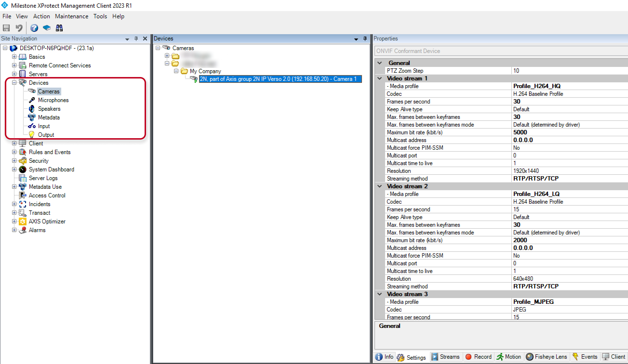The height and width of the screenshot is (364, 628).
Task: Expand the Client tree node
Action: pos(14,143)
